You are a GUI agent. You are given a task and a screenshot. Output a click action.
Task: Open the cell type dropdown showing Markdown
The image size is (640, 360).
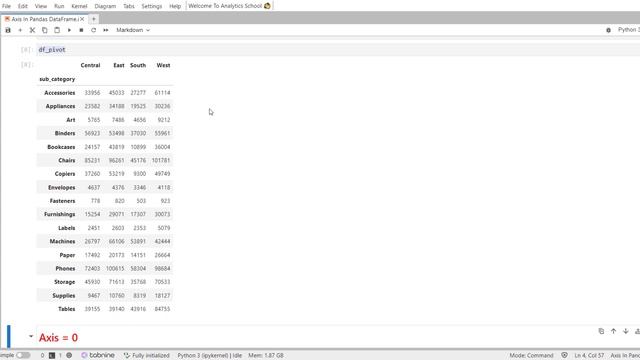tap(133, 30)
